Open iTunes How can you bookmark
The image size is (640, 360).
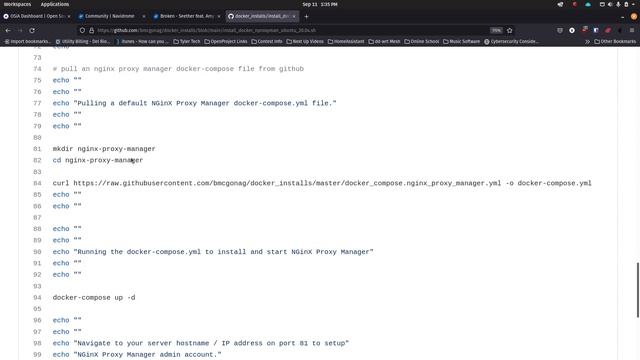[142, 41]
